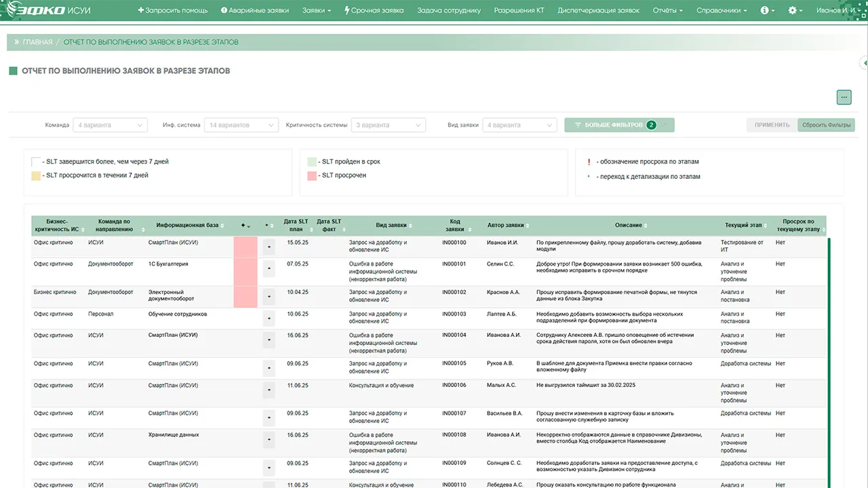
Task: Sort by Дата SLT план header
Action: [x=296, y=225]
